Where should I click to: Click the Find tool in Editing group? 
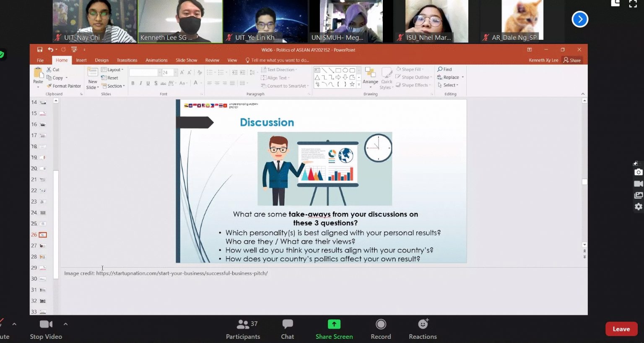444,70
